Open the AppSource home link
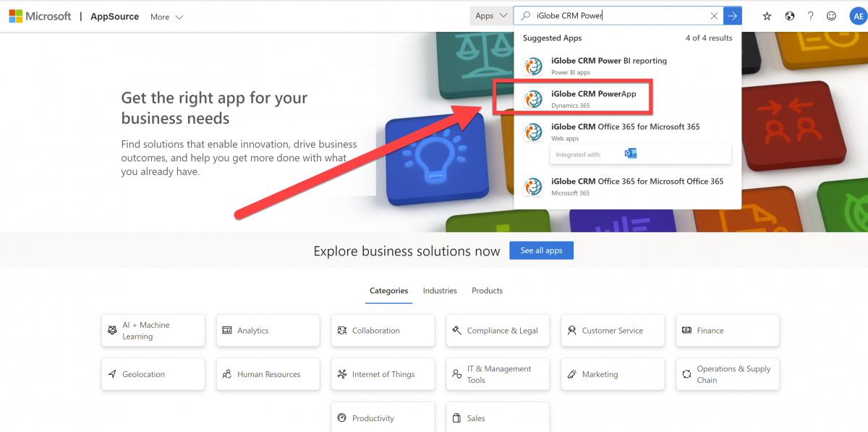Viewport: 868px width, 432px height. click(x=114, y=17)
